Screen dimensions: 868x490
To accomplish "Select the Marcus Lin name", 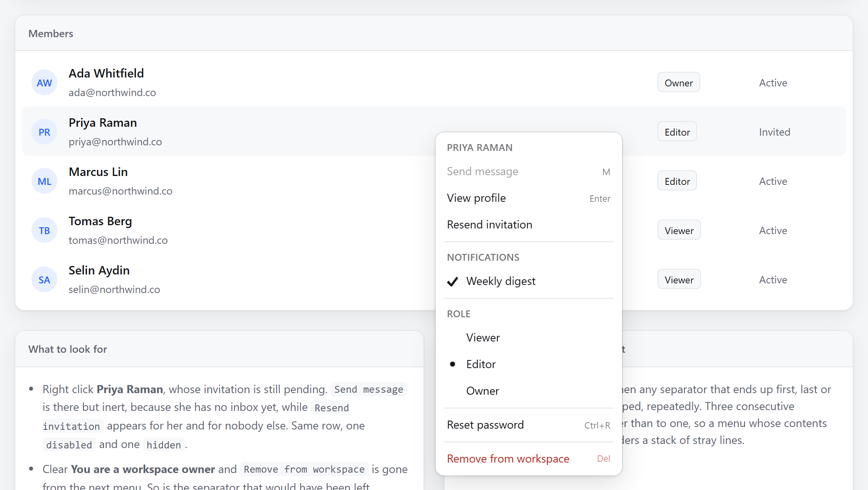I will coord(98,172).
